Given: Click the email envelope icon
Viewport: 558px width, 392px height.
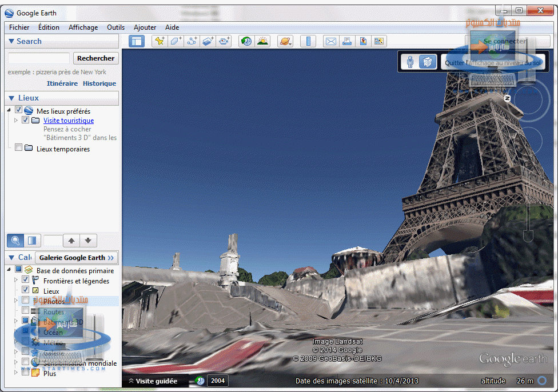Looking at the screenshot, I should [330, 41].
